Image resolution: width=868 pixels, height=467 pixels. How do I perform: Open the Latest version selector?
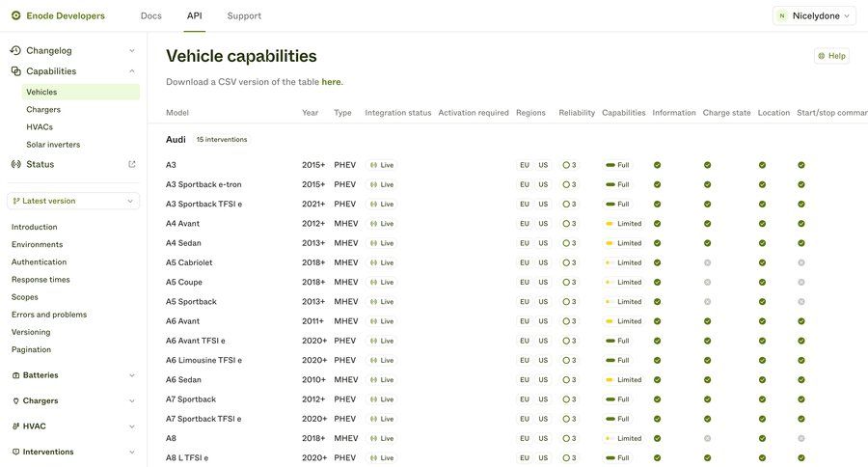click(73, 201)
